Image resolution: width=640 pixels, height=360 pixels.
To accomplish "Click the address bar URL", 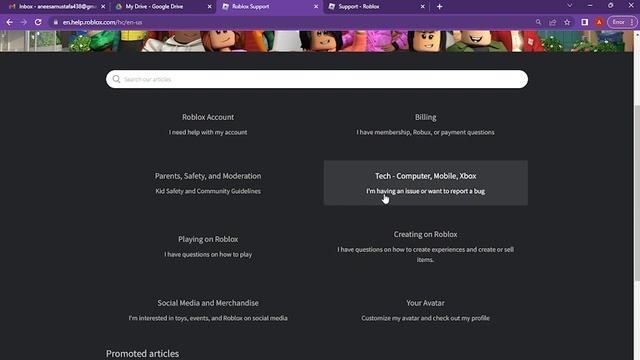I will pos(102,22).
